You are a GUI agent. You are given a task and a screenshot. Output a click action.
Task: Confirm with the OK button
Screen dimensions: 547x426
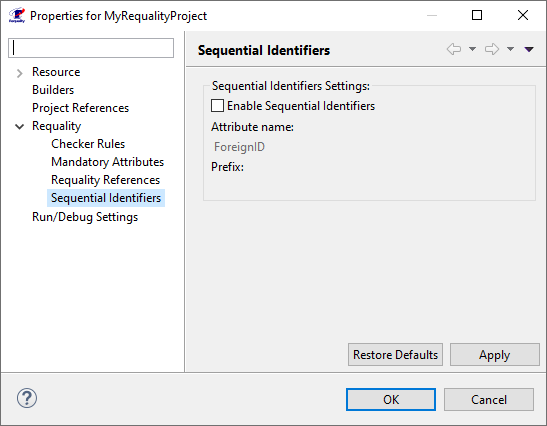391,399
